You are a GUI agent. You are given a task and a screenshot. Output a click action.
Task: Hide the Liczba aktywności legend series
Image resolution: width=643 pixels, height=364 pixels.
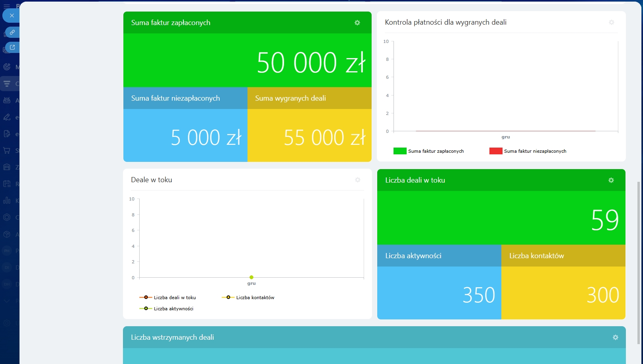tap(167, 309)
